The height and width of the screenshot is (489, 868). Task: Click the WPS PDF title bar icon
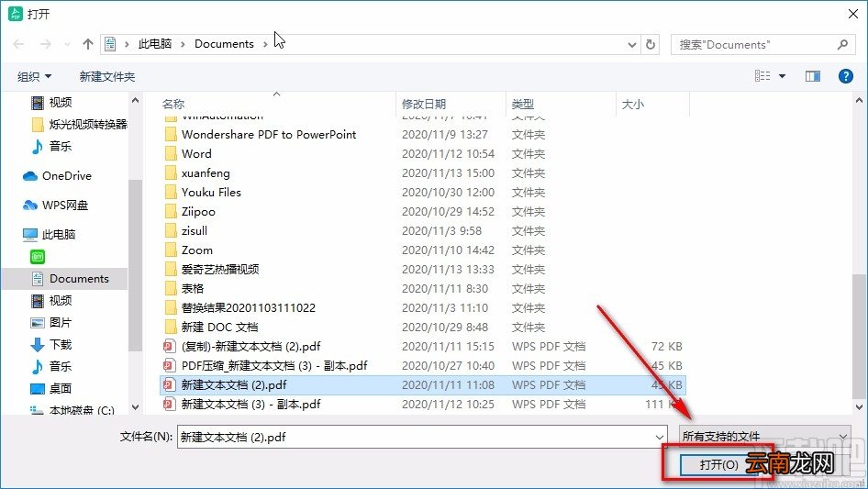point(15,14)
